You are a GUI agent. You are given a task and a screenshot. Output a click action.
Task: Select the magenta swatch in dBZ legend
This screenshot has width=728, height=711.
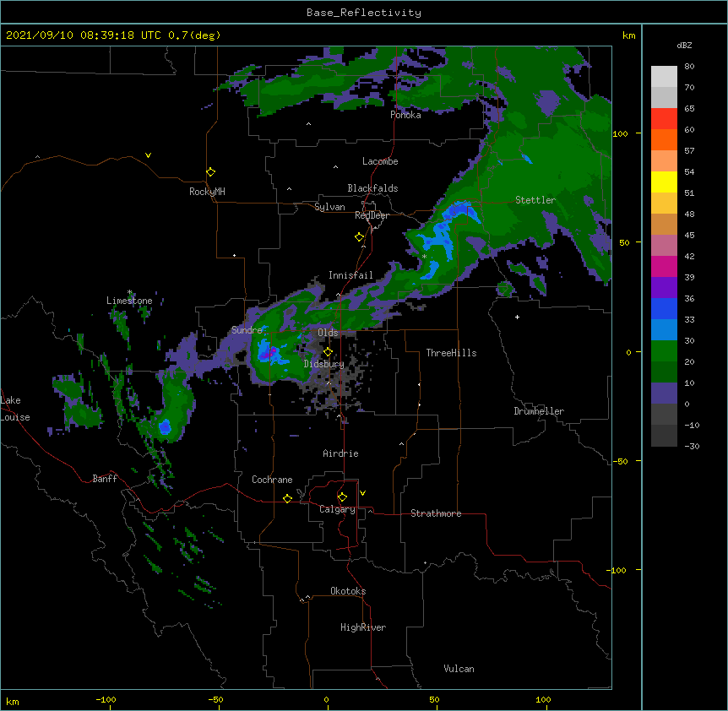pos(664,266)
